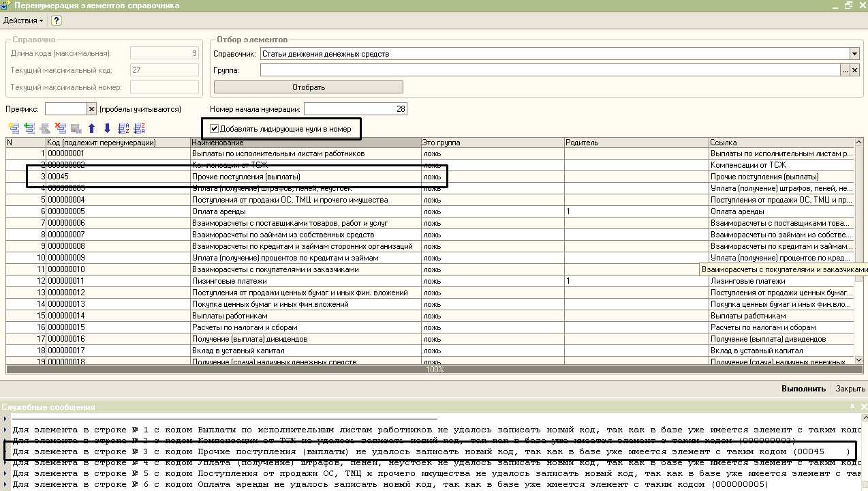Select 'Лизинговые платежи' in the Наименование column

[306, 281]
